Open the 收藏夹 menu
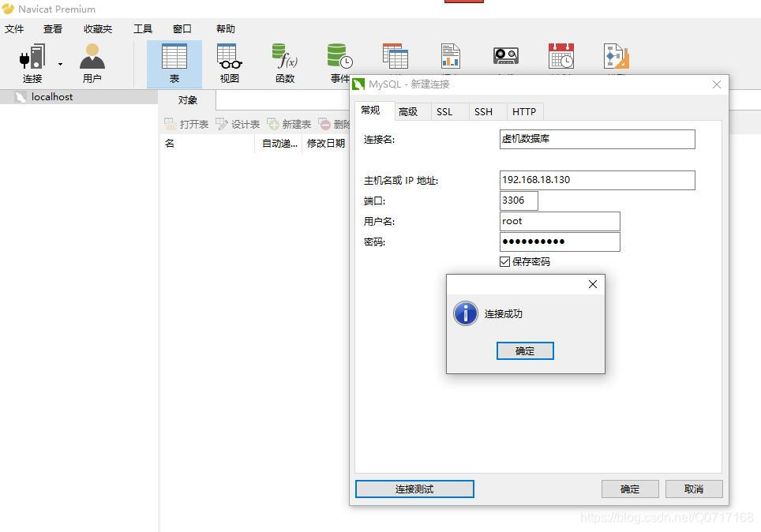 [x=98, y=29]
